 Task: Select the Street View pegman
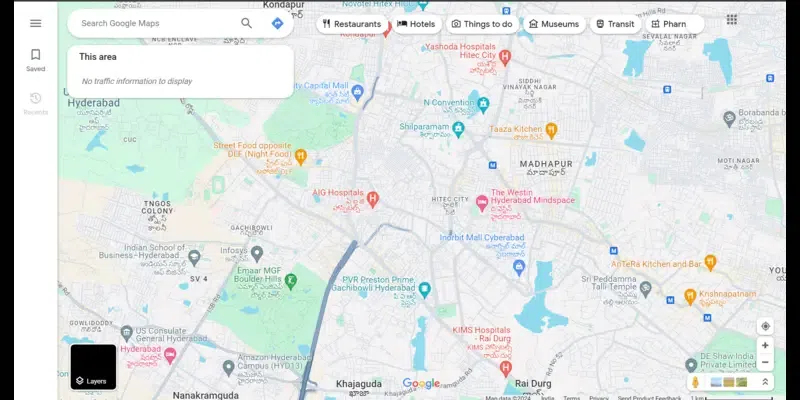(695, 382)
